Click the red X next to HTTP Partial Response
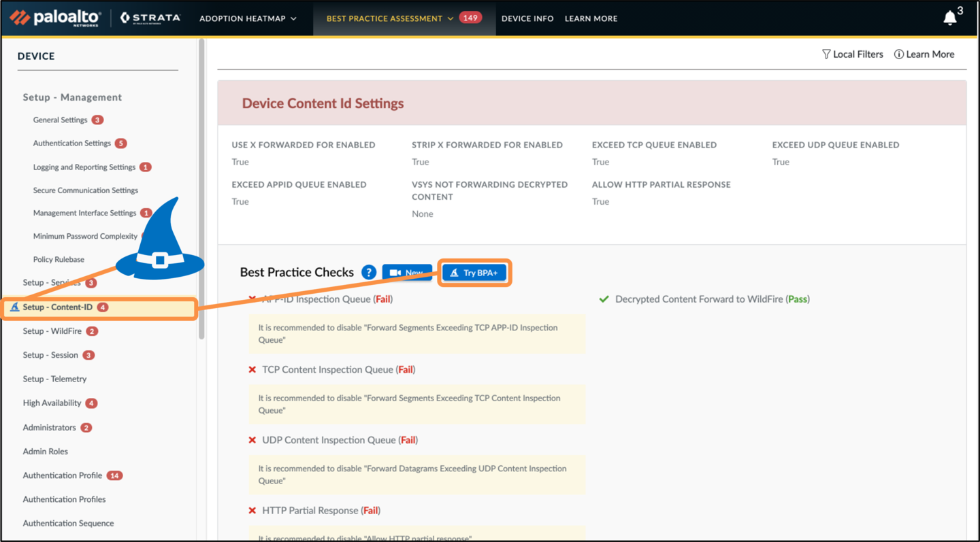Viewport: 980px width, 542px height. tap(252, 511)
